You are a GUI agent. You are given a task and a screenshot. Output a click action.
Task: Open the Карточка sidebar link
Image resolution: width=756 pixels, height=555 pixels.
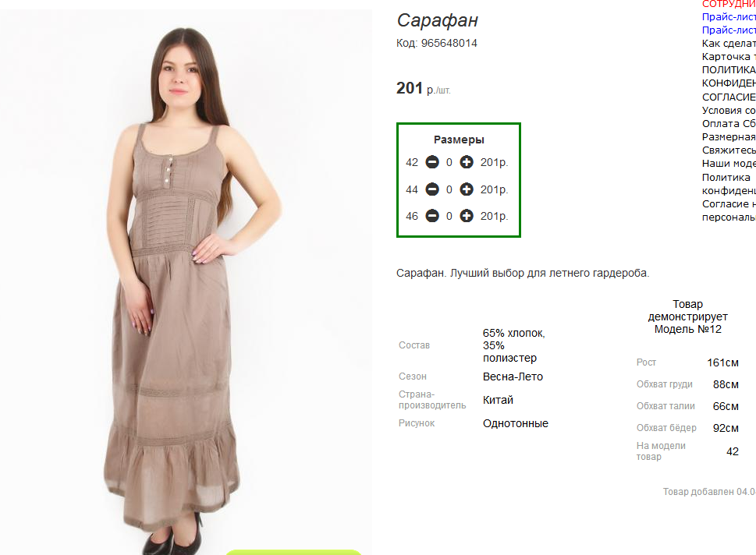[729, 57]
